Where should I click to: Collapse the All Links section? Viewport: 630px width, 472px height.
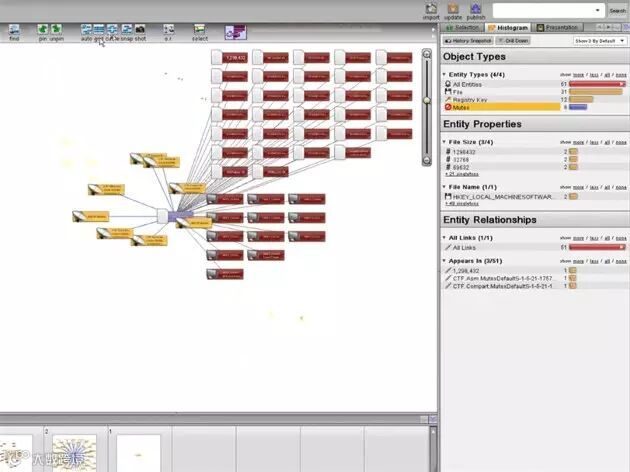pos(444,238)
